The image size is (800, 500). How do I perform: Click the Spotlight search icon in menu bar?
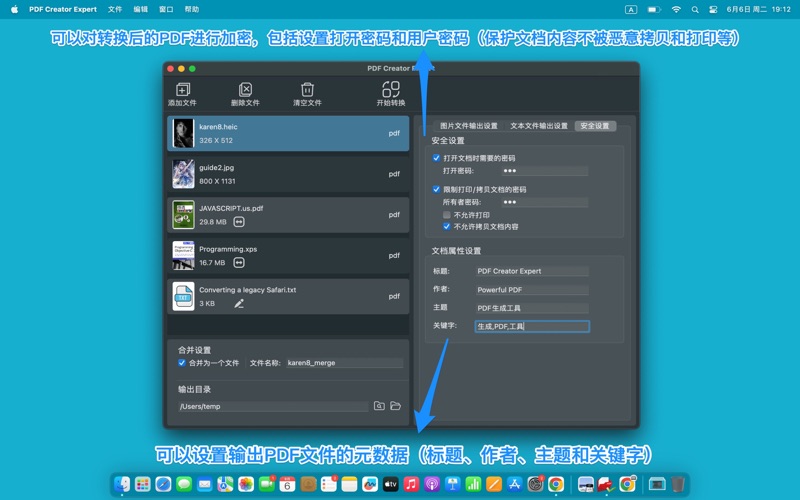695,9
